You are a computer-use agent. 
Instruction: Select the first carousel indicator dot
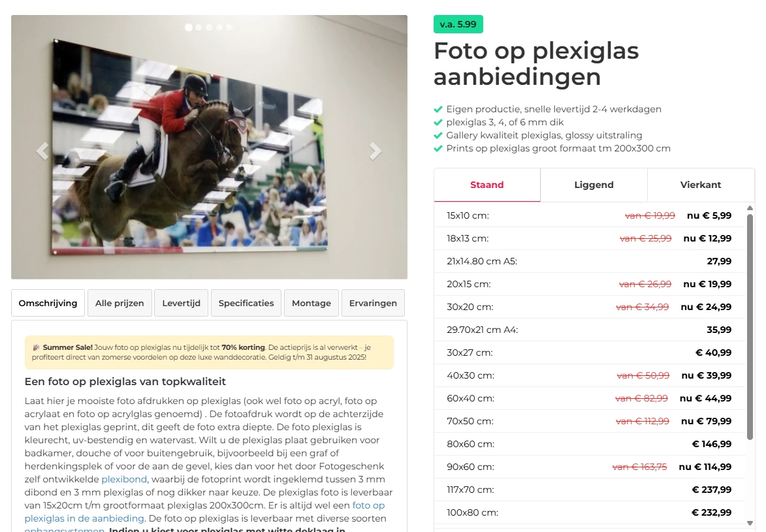189,27
